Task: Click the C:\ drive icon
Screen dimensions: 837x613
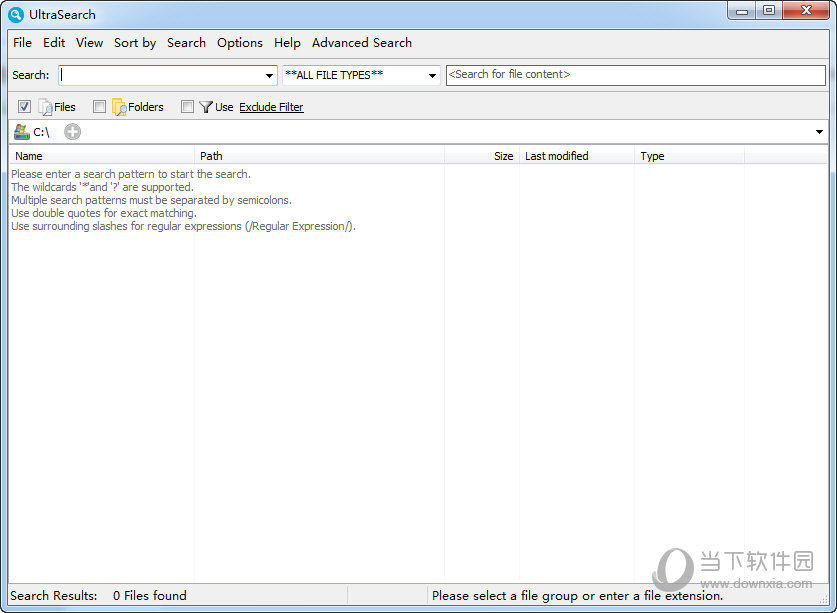Action: click(x=21, y=132)
